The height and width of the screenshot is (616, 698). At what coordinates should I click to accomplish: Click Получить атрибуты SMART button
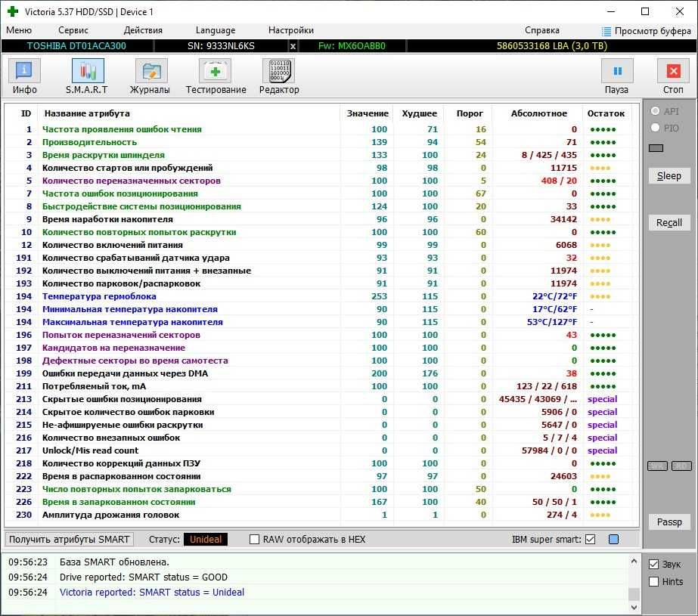[70, 540]
